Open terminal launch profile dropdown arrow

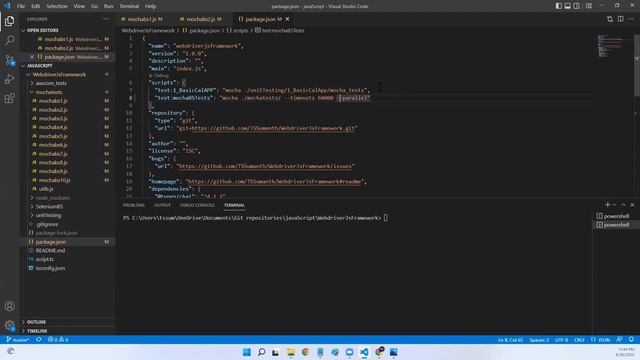click(x=614, y=205)
